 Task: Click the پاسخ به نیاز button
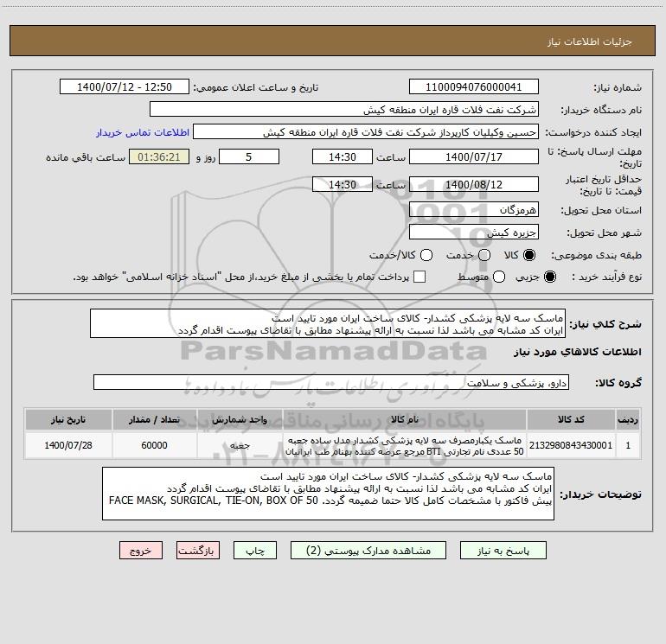(x=503, y=551)
